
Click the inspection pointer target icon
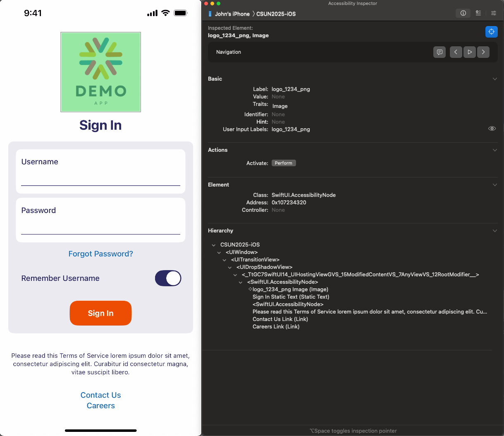pyautogui.click(x=491, y=32)
